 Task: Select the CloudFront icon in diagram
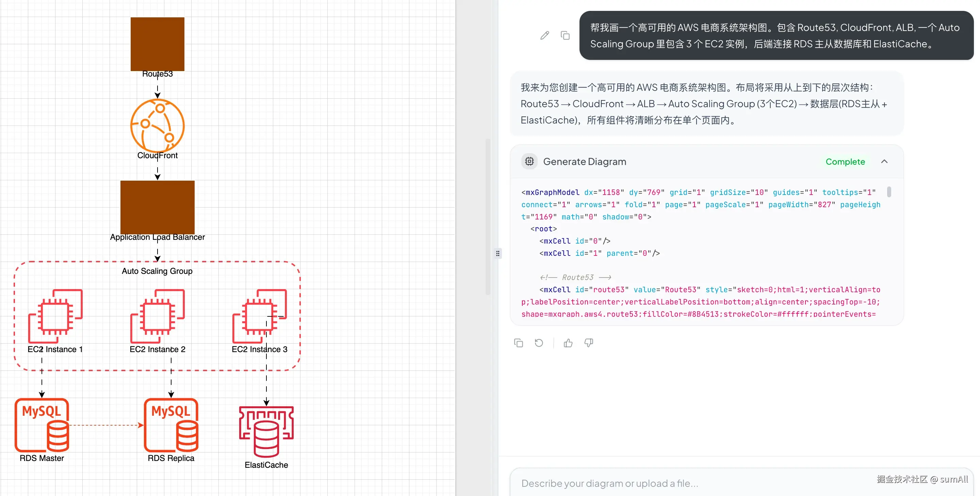pos(157,126)
